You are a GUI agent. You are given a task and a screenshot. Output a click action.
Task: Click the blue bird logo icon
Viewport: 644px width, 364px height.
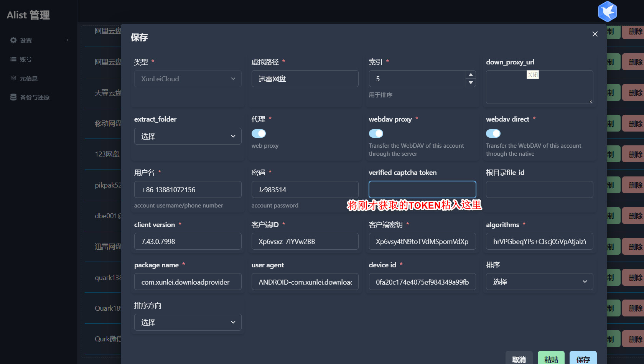click(608, 11)
